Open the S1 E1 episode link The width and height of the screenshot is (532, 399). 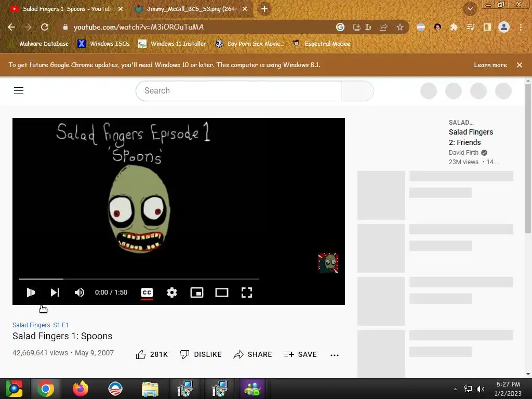[61, 325]
